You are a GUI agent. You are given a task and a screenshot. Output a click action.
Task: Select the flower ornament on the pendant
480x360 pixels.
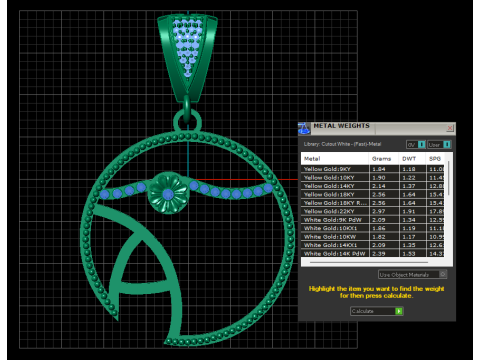168,193
